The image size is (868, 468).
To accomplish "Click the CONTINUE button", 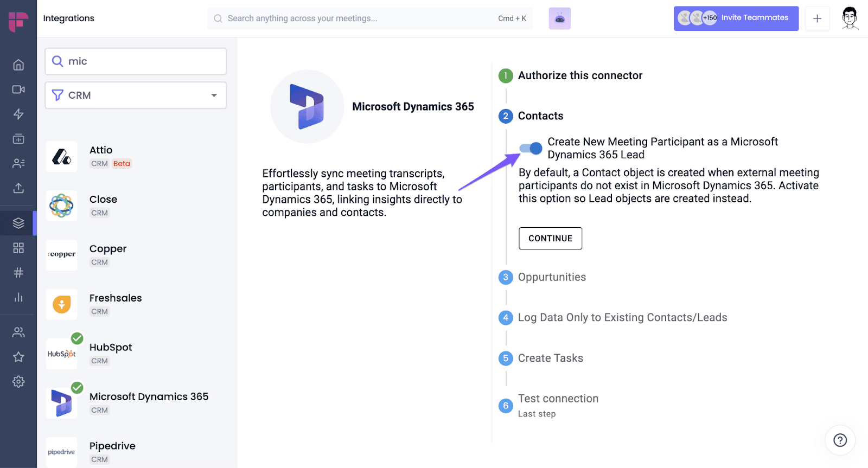I will [550, 239].
